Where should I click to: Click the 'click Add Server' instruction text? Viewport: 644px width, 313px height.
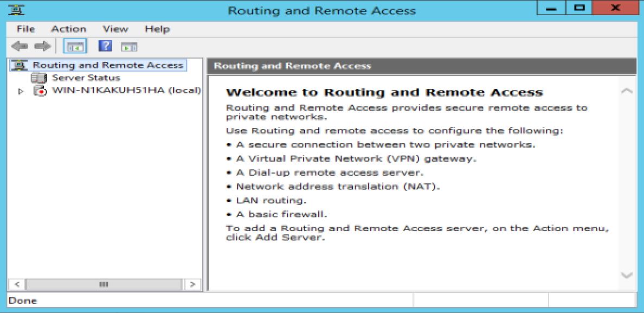click(x=275, y=238)
